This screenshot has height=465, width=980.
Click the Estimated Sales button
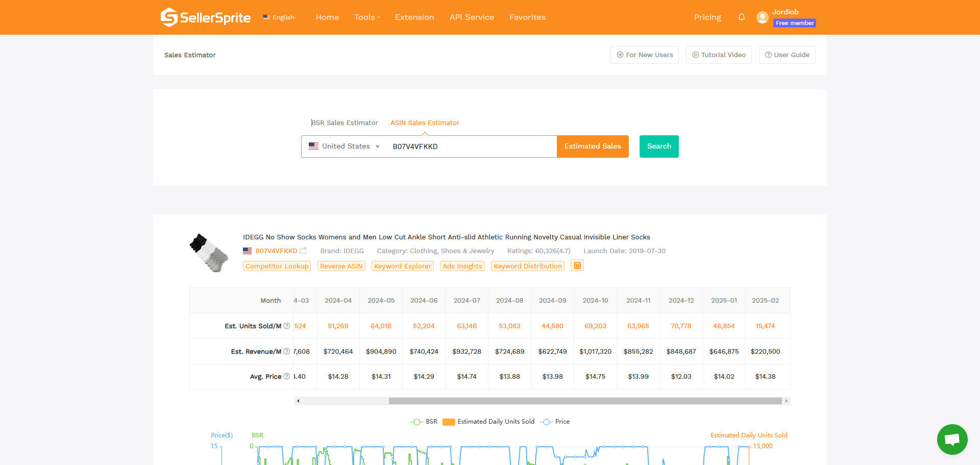tap(593, 146)
